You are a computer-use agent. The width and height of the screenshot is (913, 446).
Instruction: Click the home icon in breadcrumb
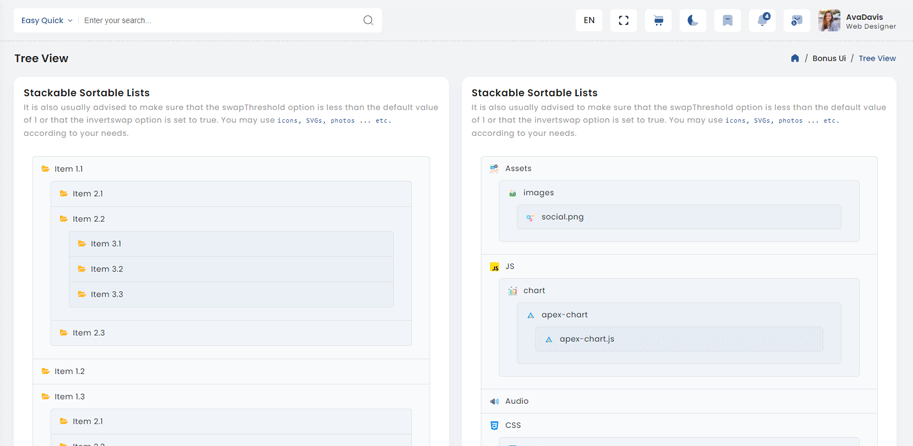(795, 59)
